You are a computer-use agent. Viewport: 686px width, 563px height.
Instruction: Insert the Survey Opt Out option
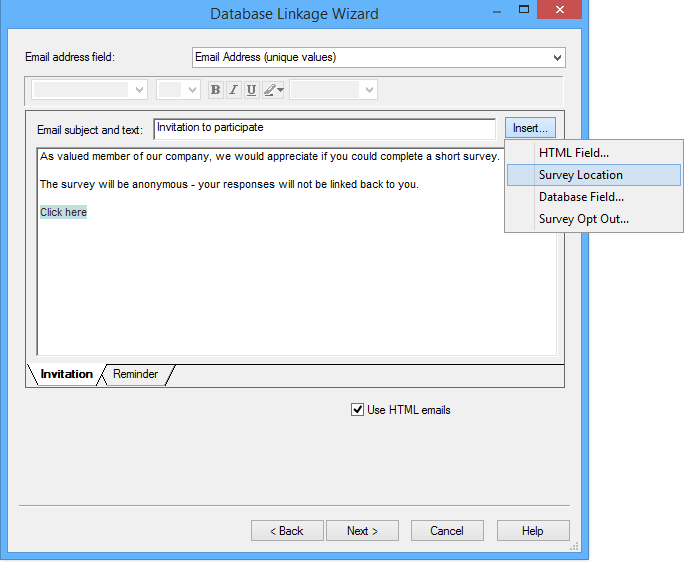click(583, 219)
